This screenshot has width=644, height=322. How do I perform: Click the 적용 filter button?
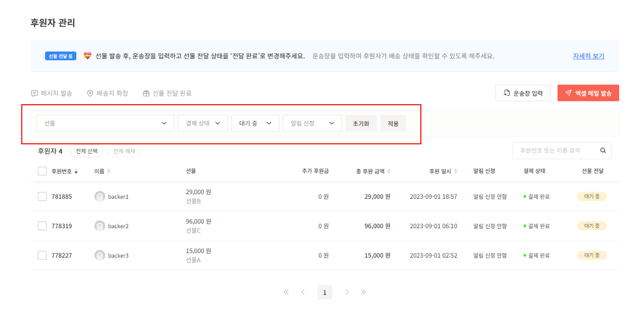pyautogui.click(x=393, y=123)
